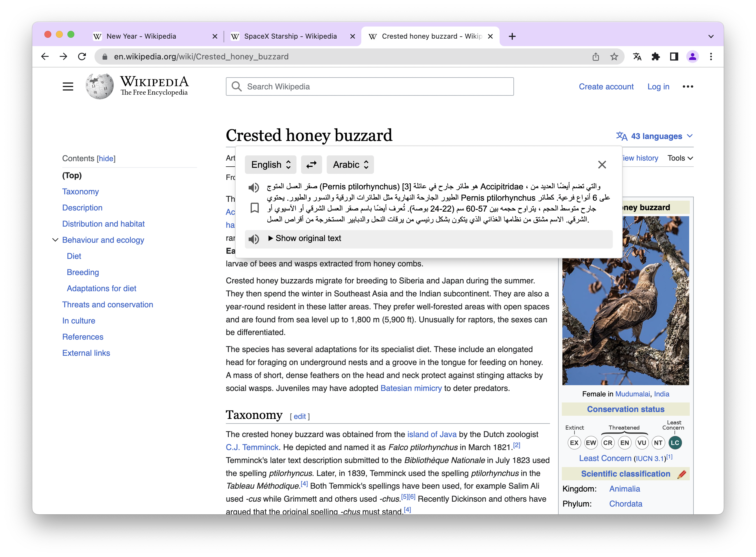Open the English source language dropdown
This screenshot has width=756, height=557.
(x=271, y=165)
